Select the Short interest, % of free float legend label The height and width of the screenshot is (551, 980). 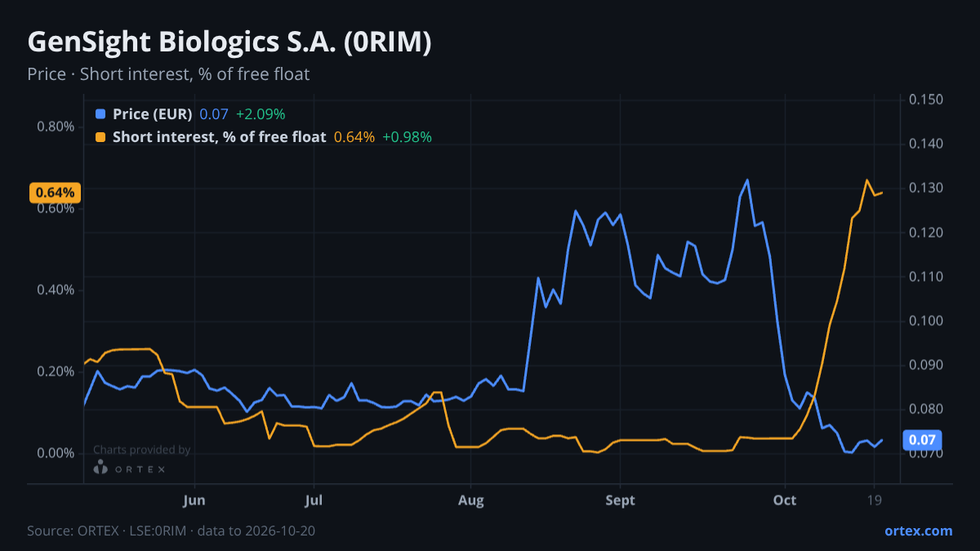[x=220, y=137]
